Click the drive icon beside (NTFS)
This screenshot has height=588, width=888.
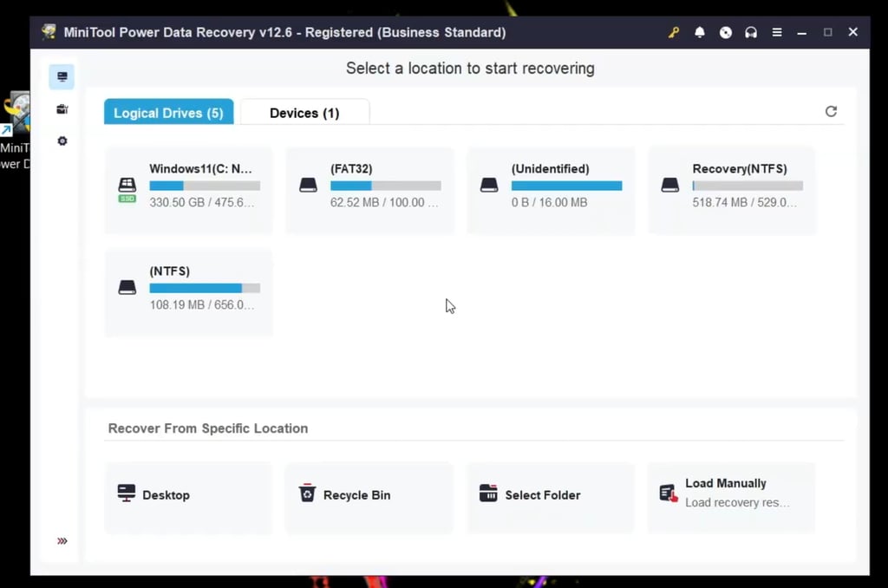point(127,287)
